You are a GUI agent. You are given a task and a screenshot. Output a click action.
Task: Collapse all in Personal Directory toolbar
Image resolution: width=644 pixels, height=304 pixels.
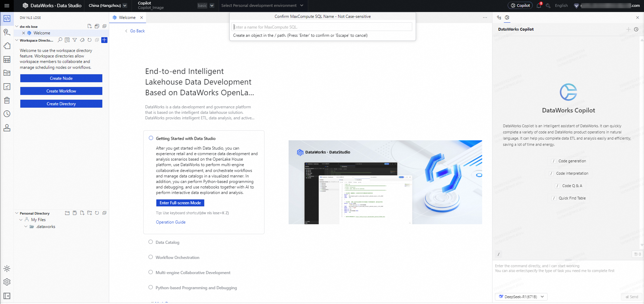[104, 213]
